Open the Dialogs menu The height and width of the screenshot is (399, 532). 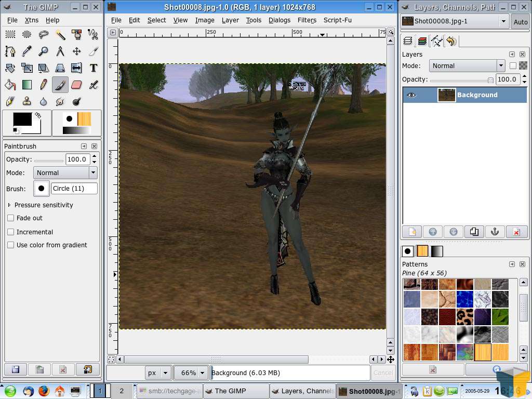tap(279, 20)
